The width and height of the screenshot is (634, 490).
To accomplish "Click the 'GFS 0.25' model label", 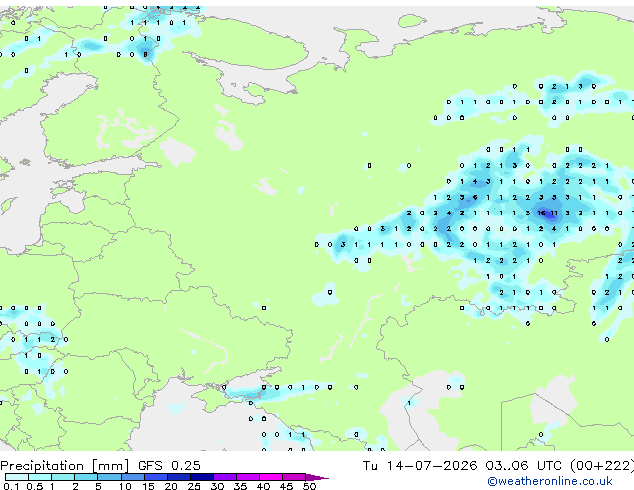I will pyautogui.click(x=169, y=466).
